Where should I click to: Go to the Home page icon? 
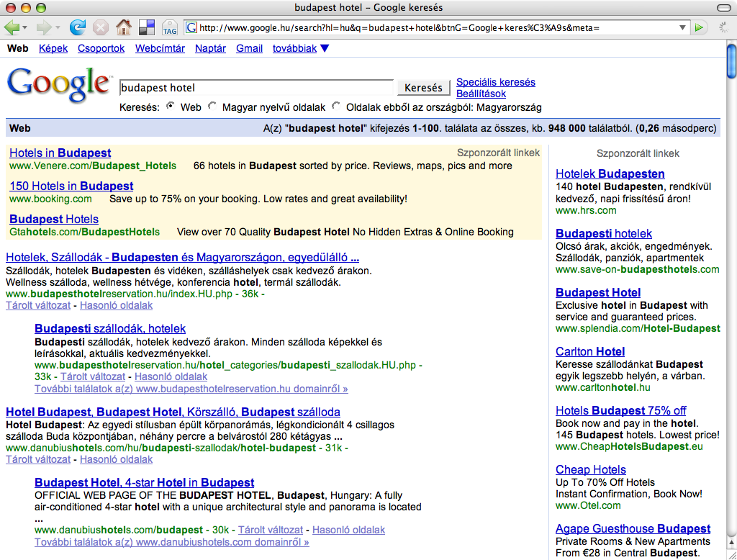124,27
